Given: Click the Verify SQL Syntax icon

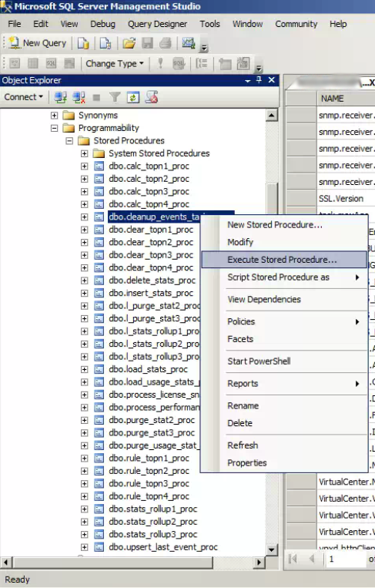Looking at the screenshot, I should click(x=179, y=64).
